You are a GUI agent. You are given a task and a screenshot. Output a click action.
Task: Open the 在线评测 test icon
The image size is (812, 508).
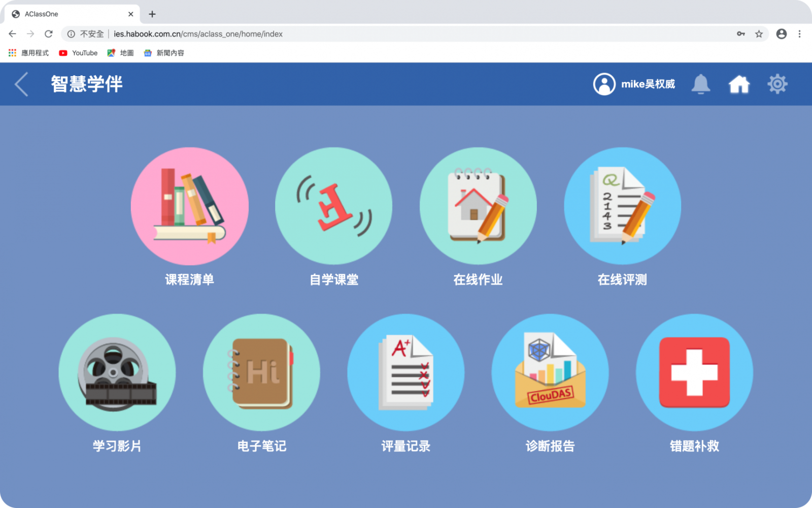point(622,206)
